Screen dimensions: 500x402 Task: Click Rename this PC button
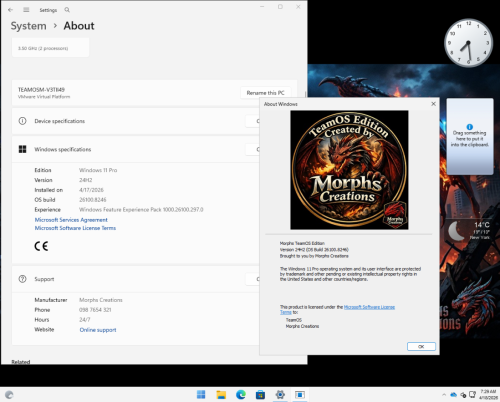(x=265, y=93)
